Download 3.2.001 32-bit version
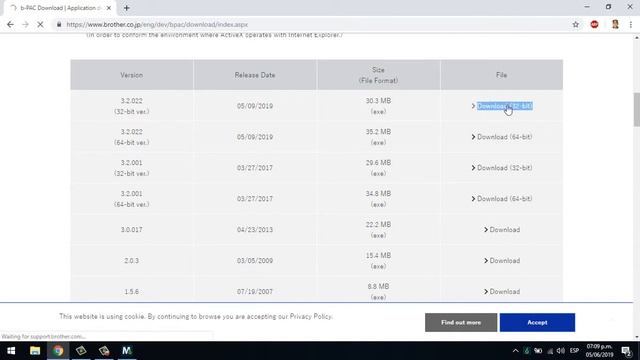This screenshot has width=640, height=360. click(x=504, y=168)
